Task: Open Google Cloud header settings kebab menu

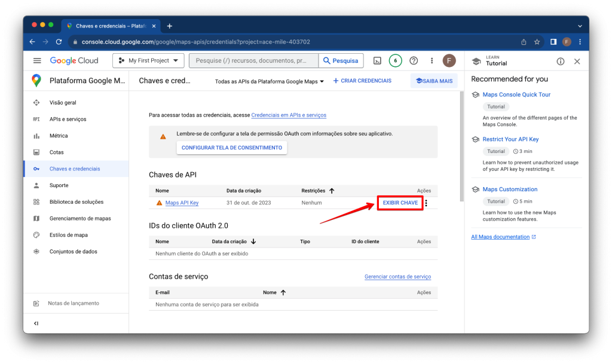Action: click(432, 60)
